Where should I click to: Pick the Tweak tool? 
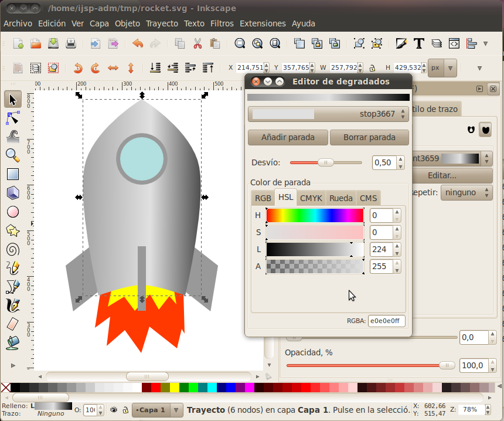coord(13,137)
